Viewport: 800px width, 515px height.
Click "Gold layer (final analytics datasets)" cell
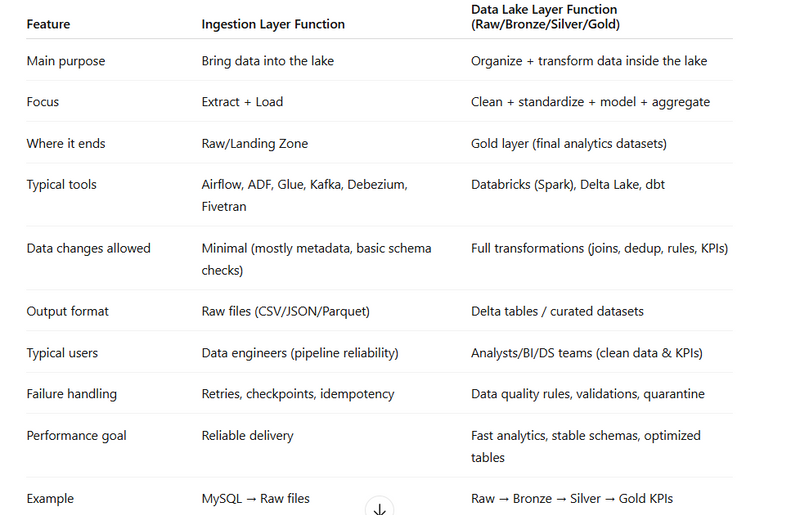click(x=568, y=143)
